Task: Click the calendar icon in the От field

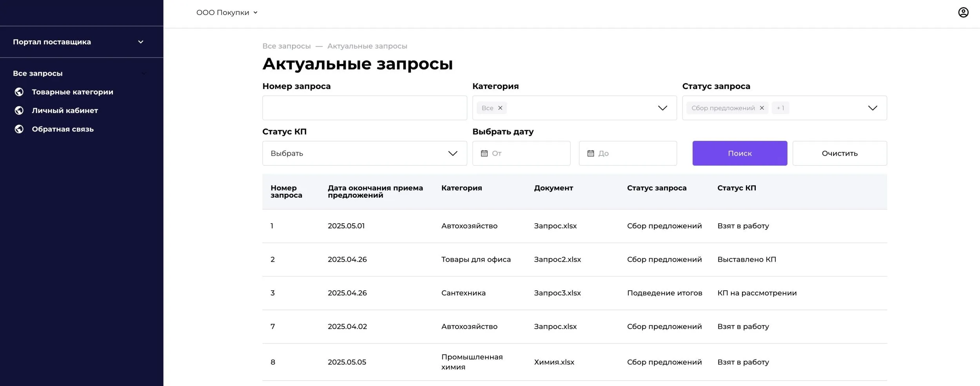Action: point(485,153)
